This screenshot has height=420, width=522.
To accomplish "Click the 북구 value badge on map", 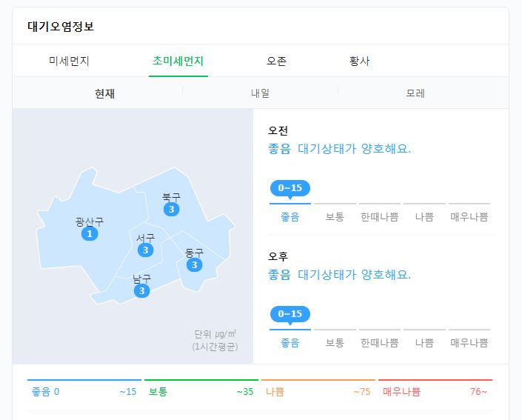I will point(172,210).
